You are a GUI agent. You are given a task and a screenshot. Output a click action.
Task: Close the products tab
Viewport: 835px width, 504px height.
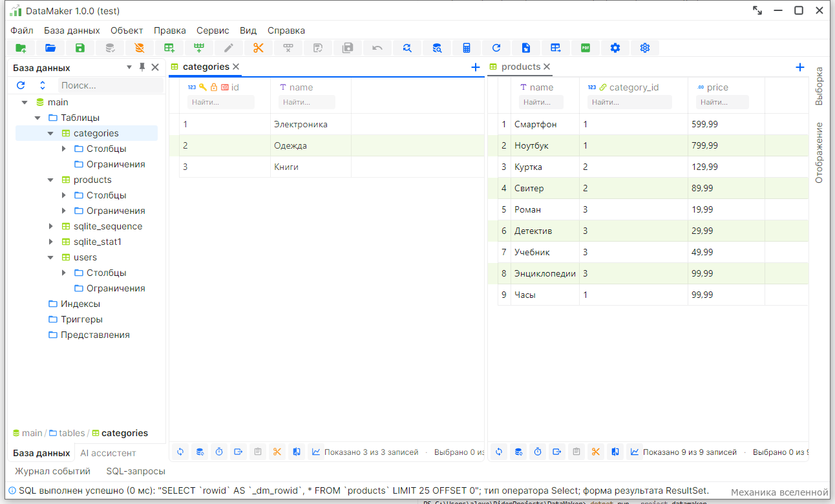pyautogui.click(x=547, y=67)
